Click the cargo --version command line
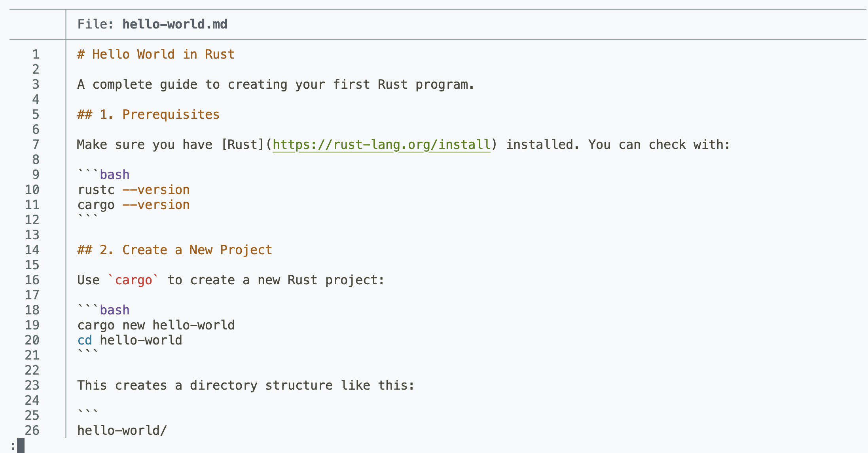The width and height of the screenshot is (868, 453). 133,205
